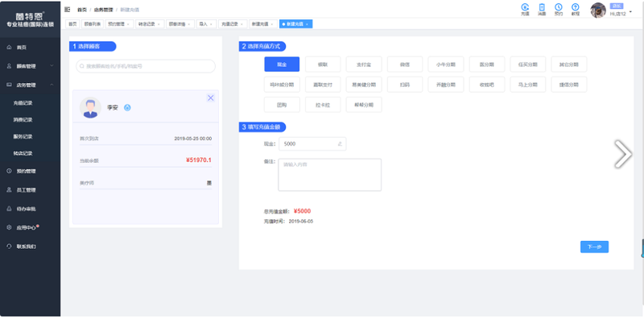Choose the 拉卡拉 payment option

pos(323,105)
